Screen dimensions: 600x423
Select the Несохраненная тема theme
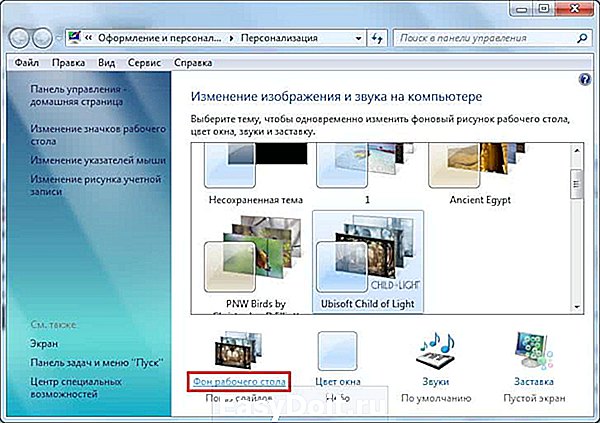[x=256, y=175]
